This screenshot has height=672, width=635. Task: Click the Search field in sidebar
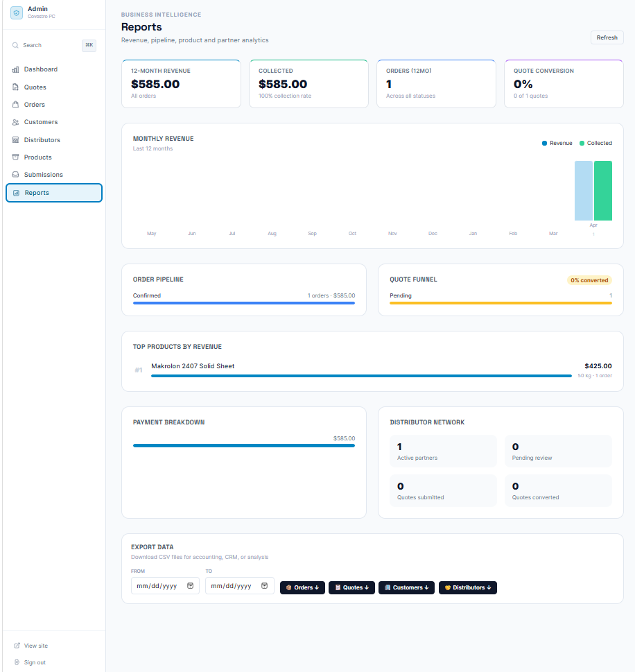point(54,45)
